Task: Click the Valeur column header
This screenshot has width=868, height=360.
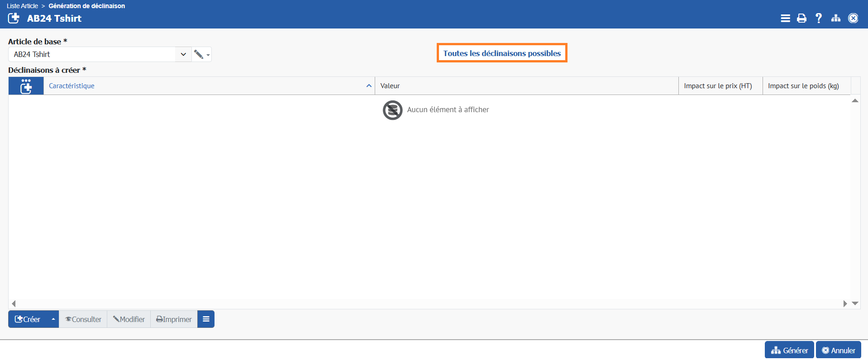Action: pos(390,86)
